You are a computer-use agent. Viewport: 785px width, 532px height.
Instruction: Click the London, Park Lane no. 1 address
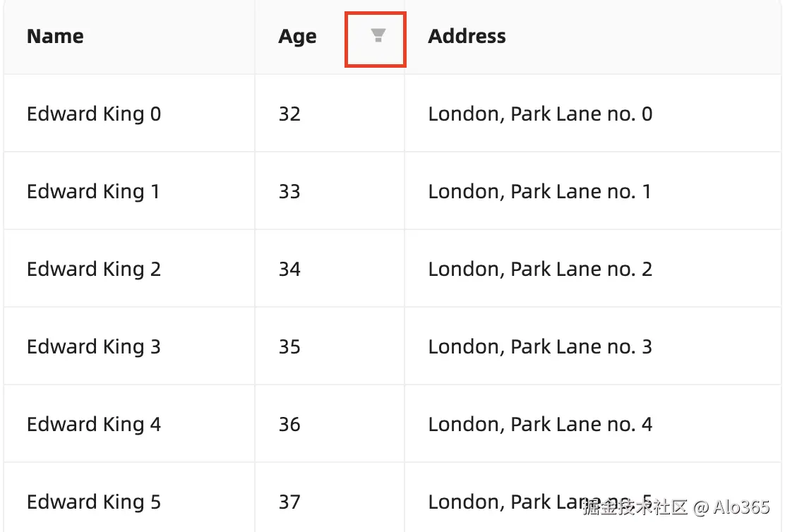[540, 192]
